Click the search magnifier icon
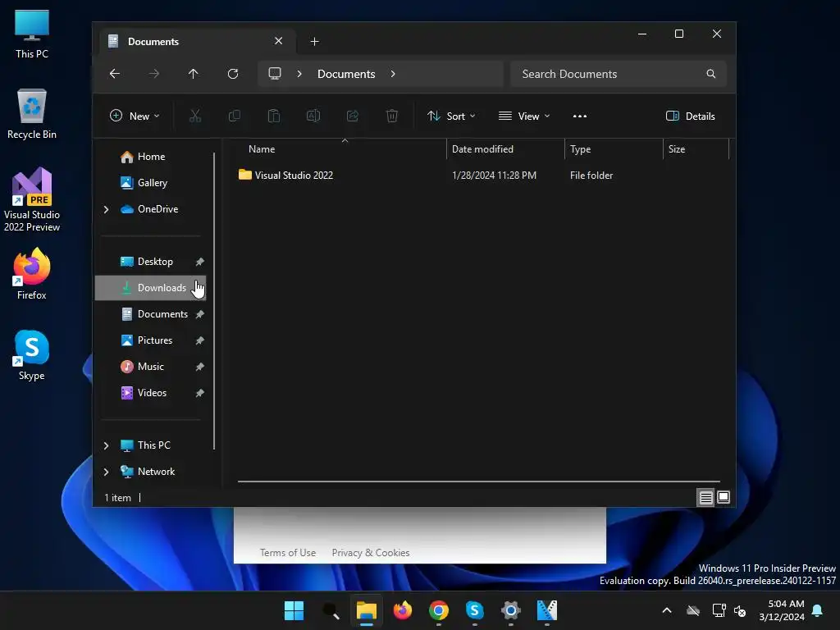This screenshot has height=630, width=840. (711, 74)
